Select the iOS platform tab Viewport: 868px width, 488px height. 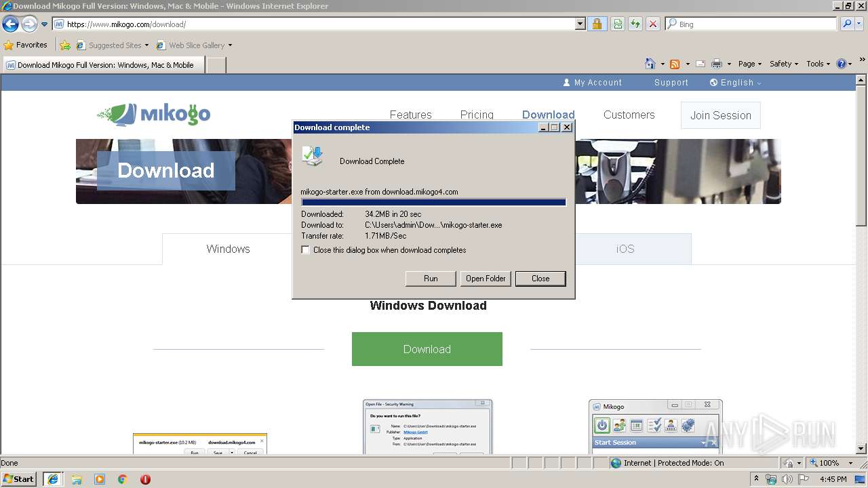[x=625, y=249]
